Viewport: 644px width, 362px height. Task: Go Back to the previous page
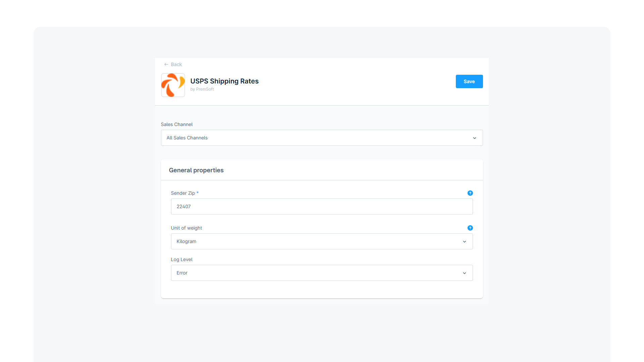pyautogui.click(x=173, y=64)
